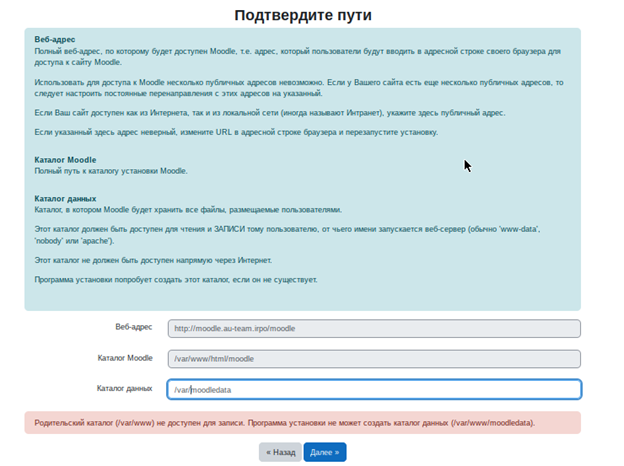Click the paragraph about several public addresses
The width and height of the screenshot is (624, 466).
[300, 87]
